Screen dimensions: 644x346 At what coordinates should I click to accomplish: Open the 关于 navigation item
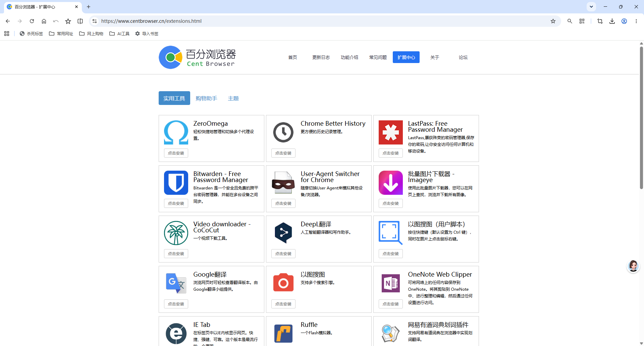coord(435,57)
